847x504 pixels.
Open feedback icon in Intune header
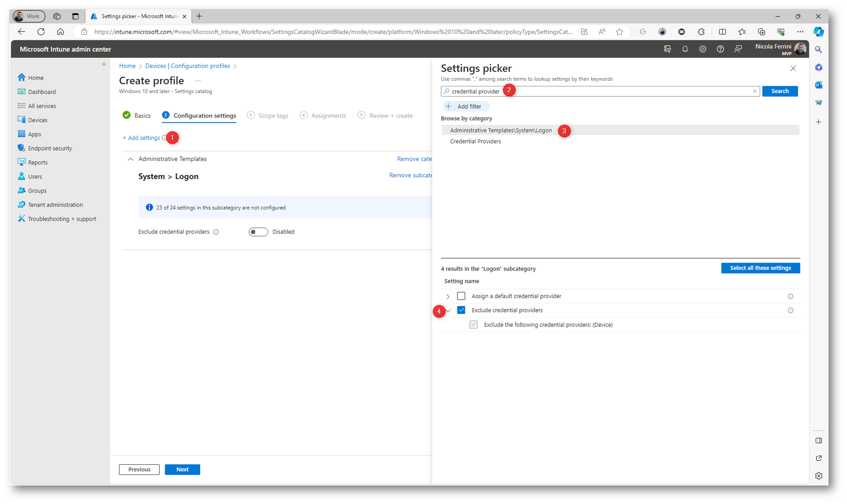point(738,49)
